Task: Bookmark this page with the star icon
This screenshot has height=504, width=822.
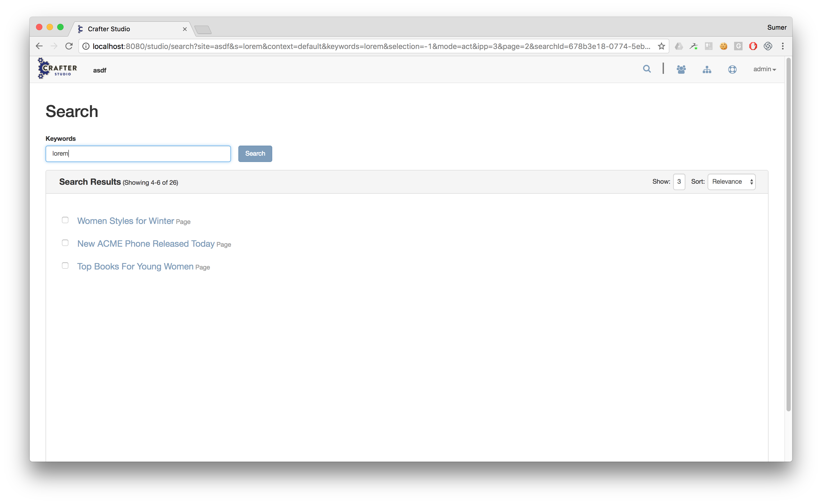Action: (661, 46)
